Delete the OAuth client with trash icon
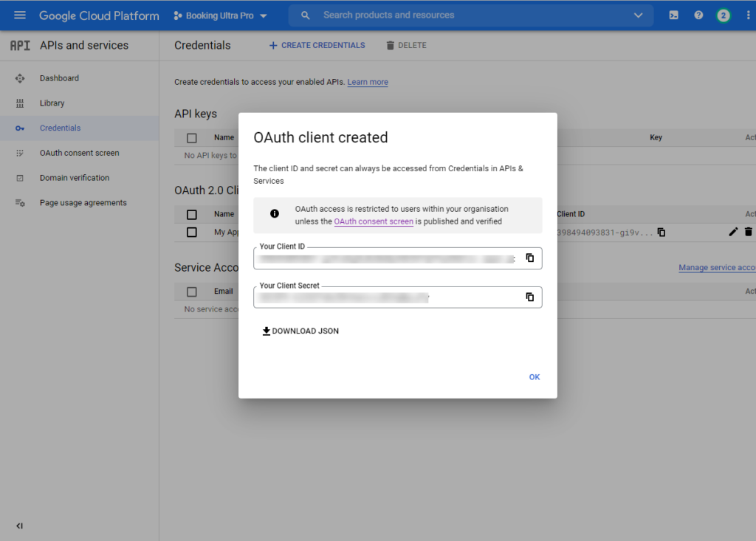This screenshot has width=756, height=541. [749, 232]
